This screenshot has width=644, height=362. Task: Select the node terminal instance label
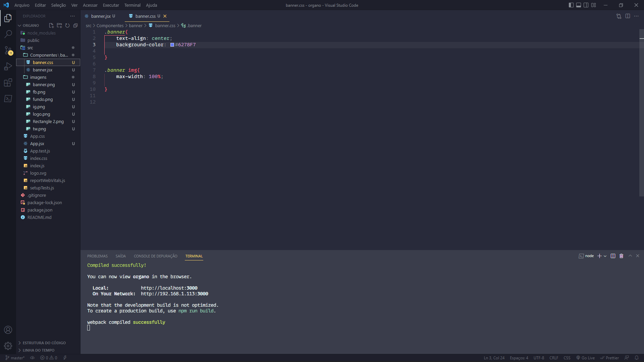point(586,256)
